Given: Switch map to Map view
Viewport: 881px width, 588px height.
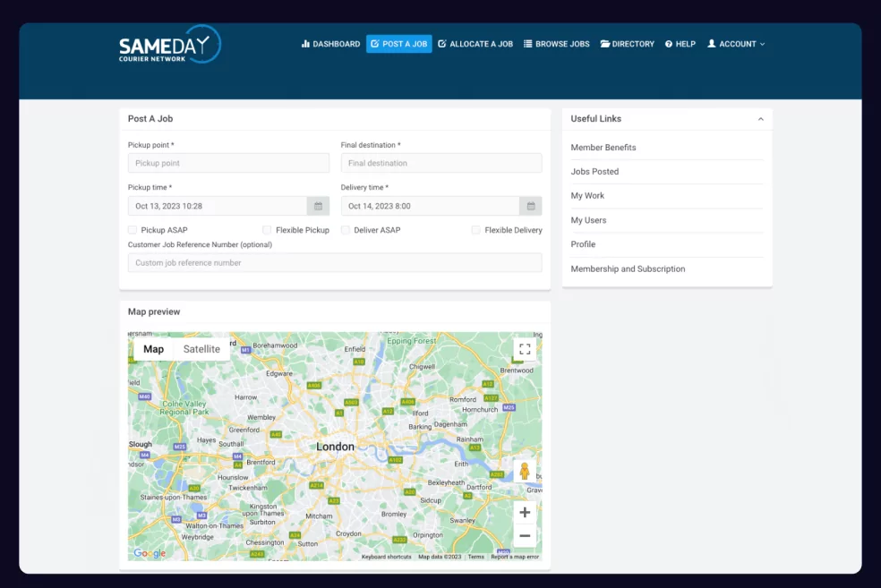Looking at the screenshot, I should click(x=153, y=349).
